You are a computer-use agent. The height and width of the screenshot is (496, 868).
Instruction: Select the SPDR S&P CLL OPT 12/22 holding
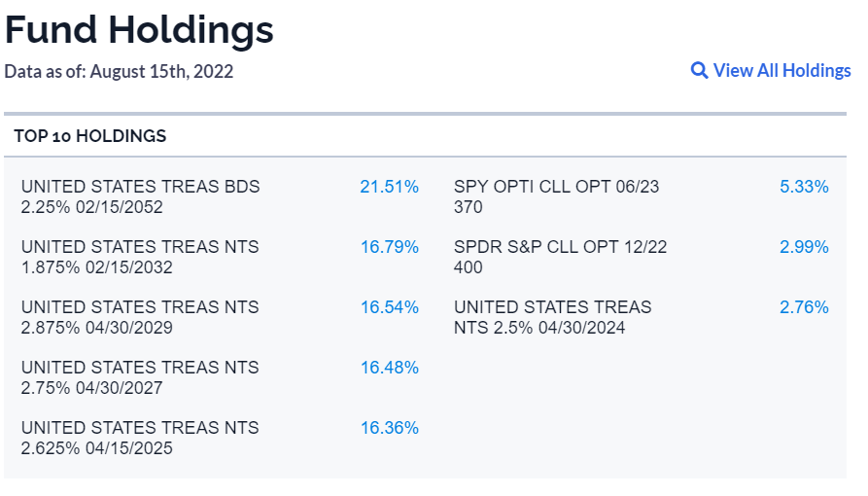coord(561,257)
